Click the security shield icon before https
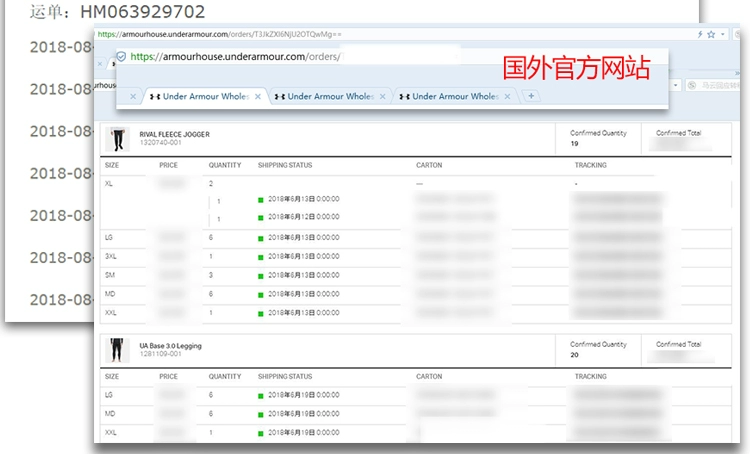The width and height of the screenshot is (750, 454). coord(121,57)
